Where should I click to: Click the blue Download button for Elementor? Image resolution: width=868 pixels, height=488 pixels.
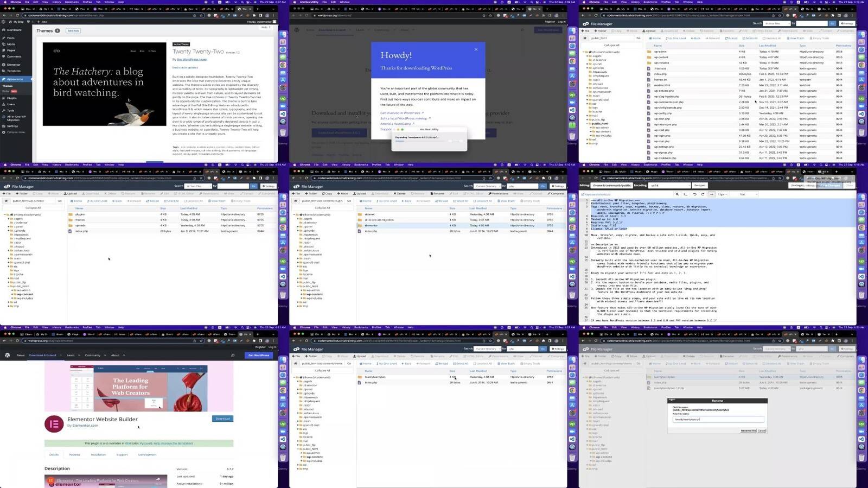pos(222,419)
